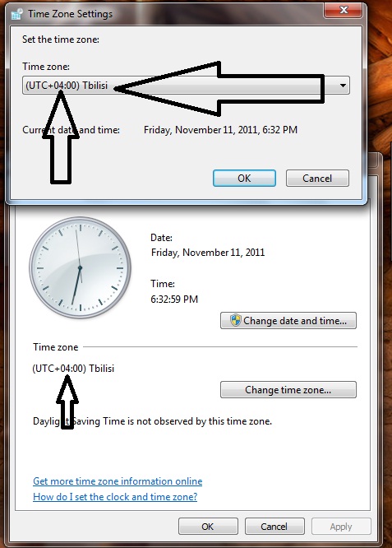Close the Time Zone Settings dialog with X
This screenshot has height=548, width=392.
(344, 10)
